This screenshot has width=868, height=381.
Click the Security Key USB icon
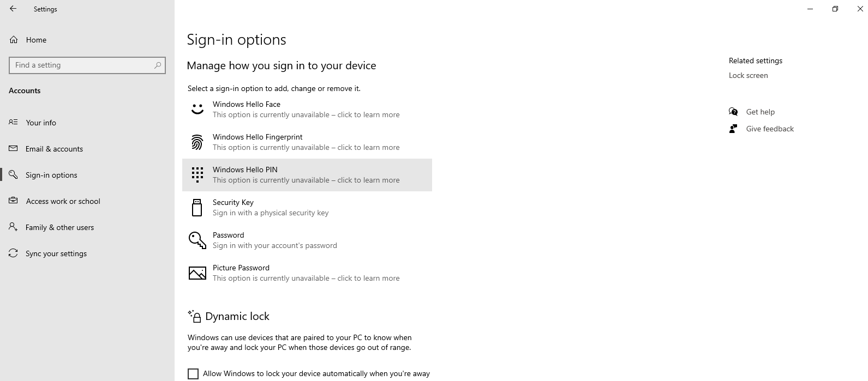(x=197, y=208)
